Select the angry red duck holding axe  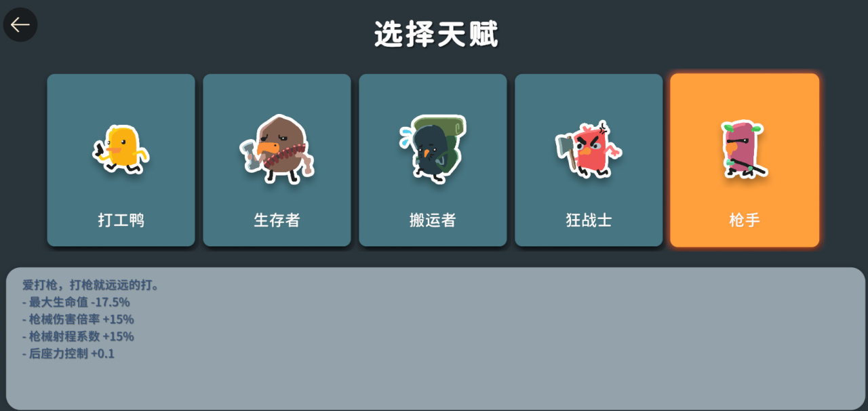(588, 149)
